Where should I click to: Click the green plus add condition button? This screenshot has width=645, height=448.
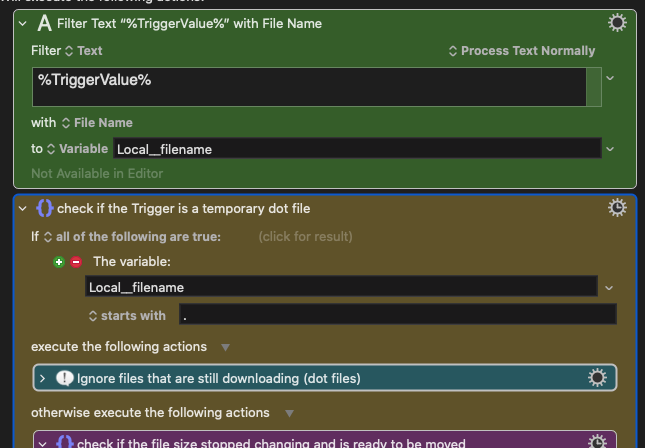coord(59,261)
